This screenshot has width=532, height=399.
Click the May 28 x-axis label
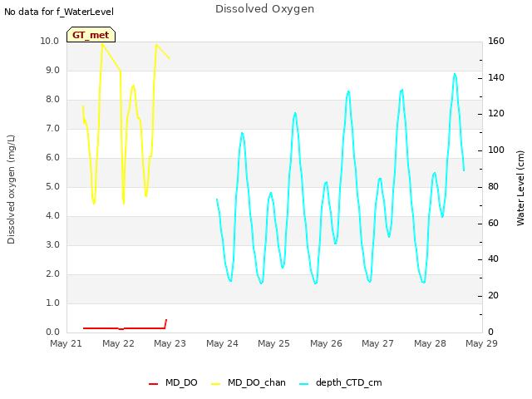coord(430,343)
